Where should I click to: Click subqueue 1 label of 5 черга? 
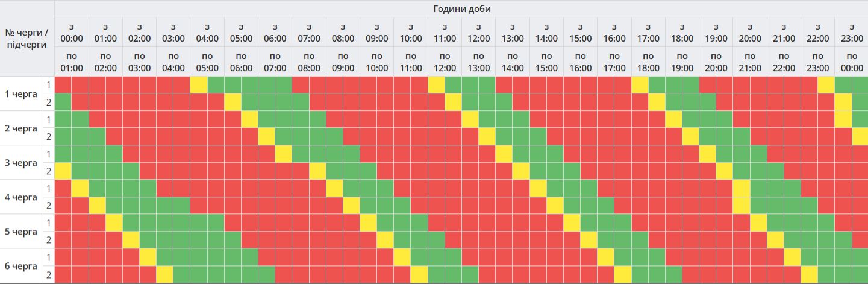pos(48,223)
